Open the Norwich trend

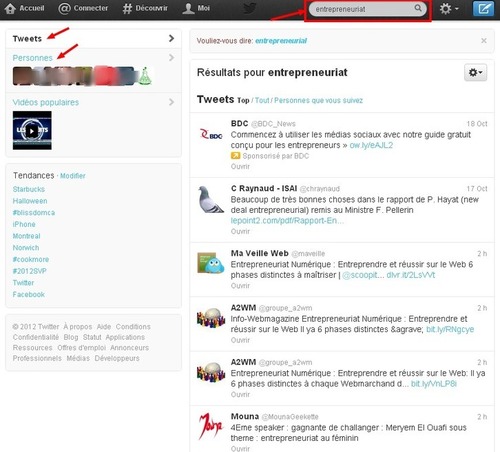[x=26, y=248]
